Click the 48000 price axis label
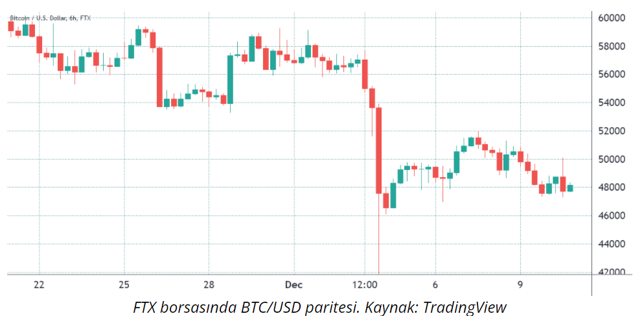 [x=612, y=188]
